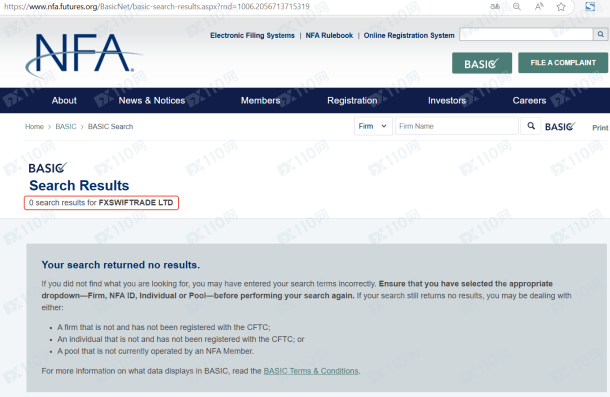The height and width of the screenshot is (397, 610).
Task: Open the Online Registration System link
Action: 409,35
